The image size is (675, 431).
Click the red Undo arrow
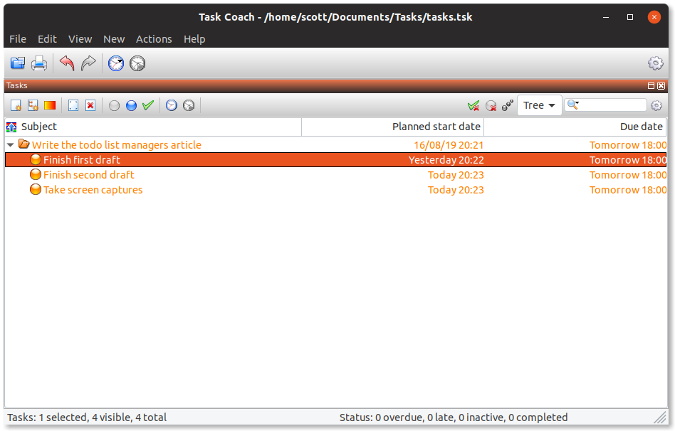tap(67, 63)
